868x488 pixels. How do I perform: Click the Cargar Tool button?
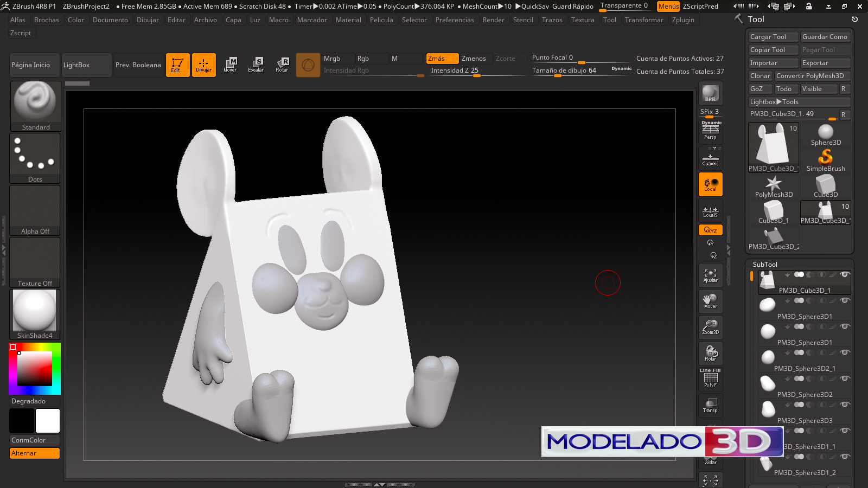coord(773,37)
